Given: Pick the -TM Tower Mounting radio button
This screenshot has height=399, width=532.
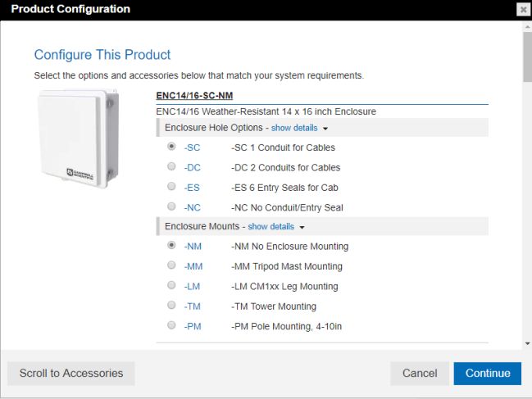Looking at the screenshot, I should (171, 305).
